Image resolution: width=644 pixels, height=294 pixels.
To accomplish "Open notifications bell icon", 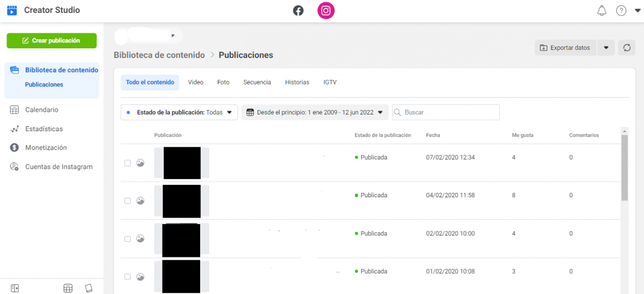I will pos(602,11).
